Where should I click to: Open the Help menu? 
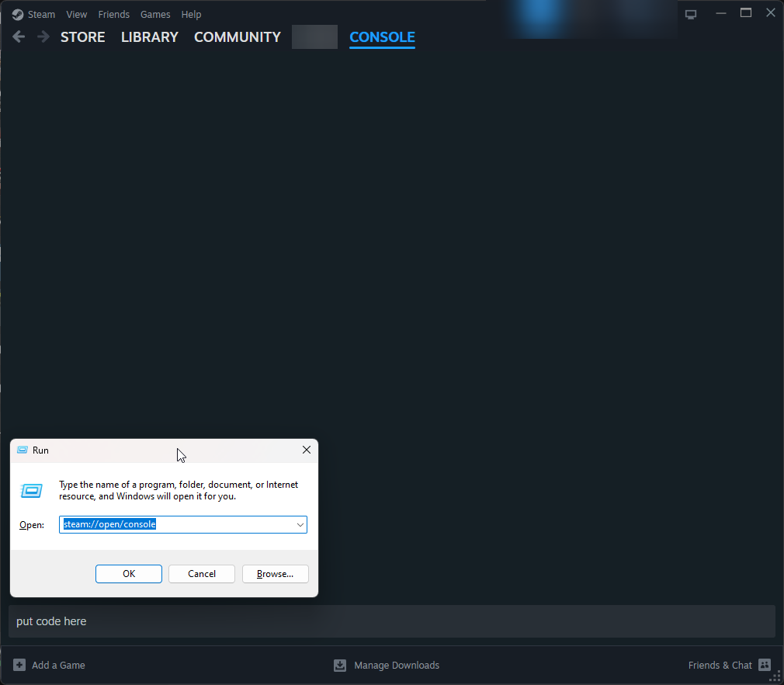coord(191,14)
